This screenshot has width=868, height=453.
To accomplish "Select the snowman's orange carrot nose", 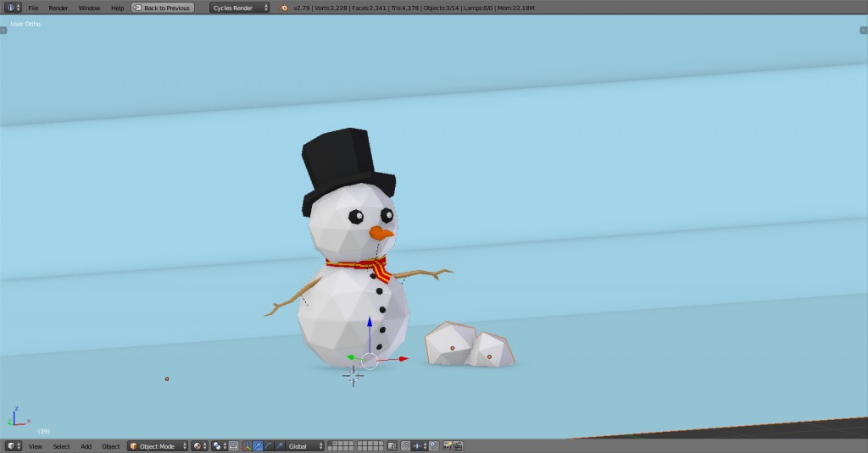I will (x=381, y=233).
